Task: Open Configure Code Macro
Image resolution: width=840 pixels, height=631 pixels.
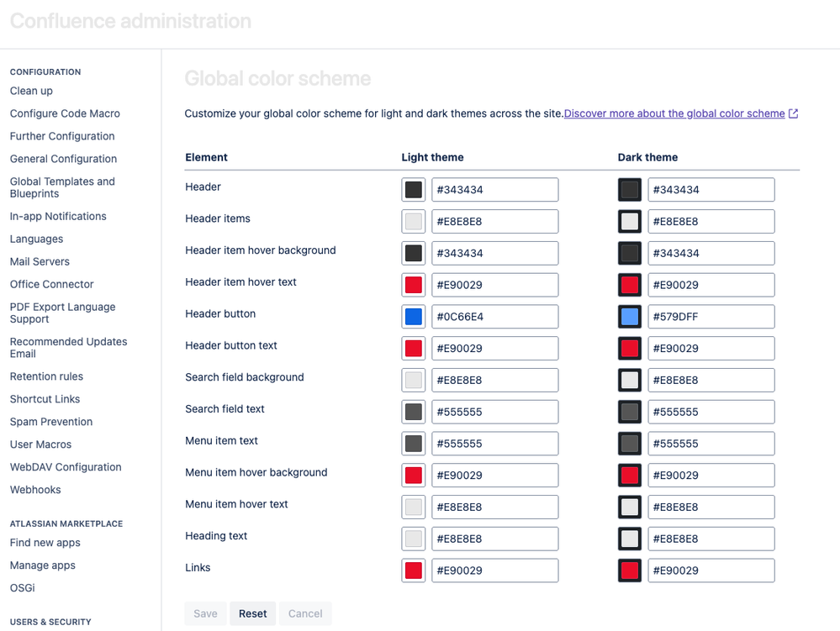Action: coord(65,113)
